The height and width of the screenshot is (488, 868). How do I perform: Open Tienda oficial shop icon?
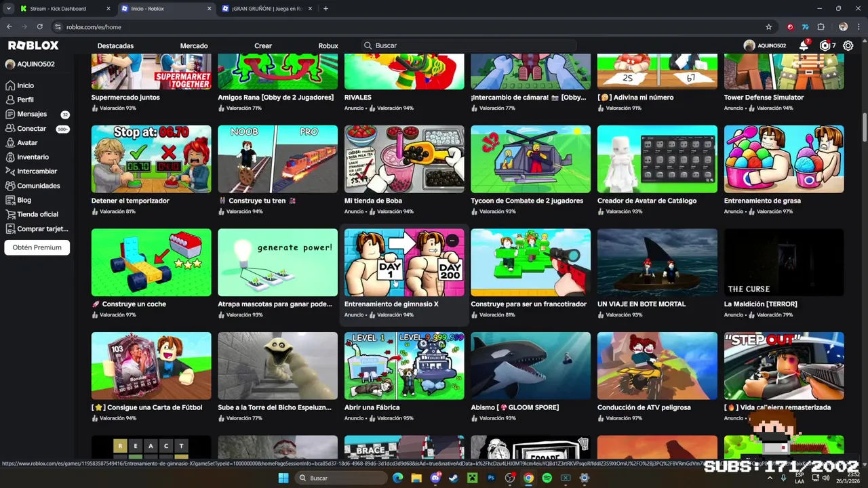click(10, 214)
